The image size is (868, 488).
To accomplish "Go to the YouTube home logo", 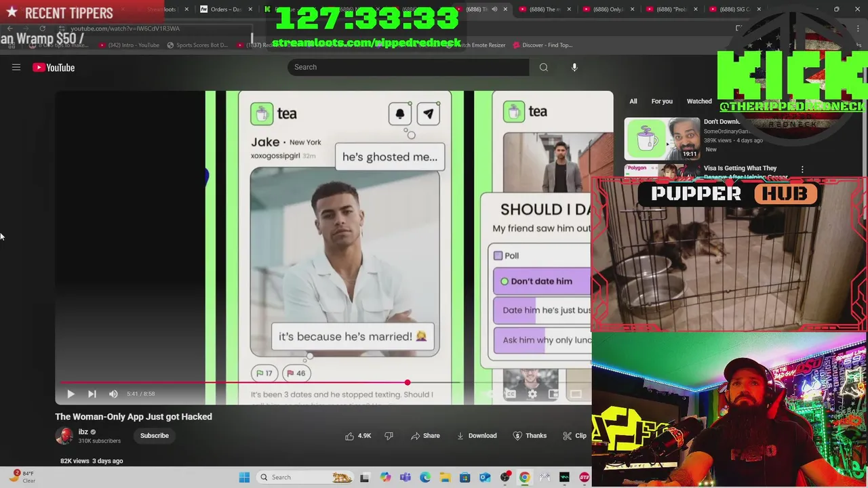I will click(x=54, y=67).
